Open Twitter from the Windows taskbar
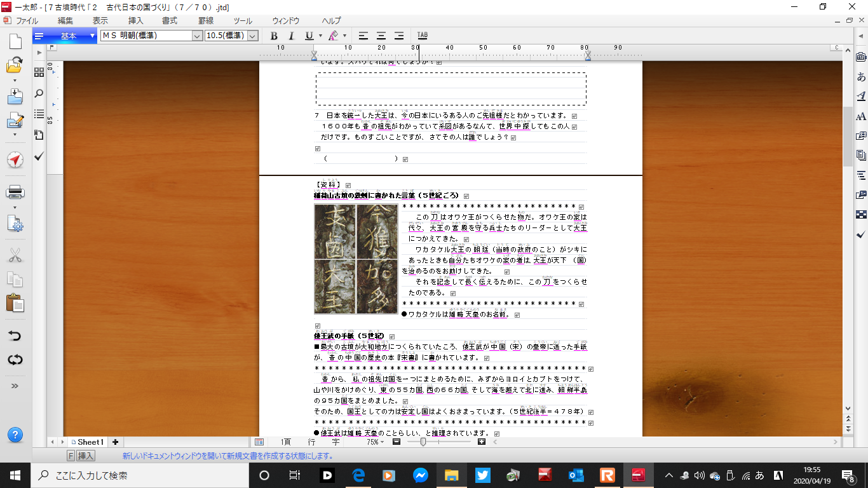Image resolution: width=868 pixels, height=488 pixels. [482, 475]
